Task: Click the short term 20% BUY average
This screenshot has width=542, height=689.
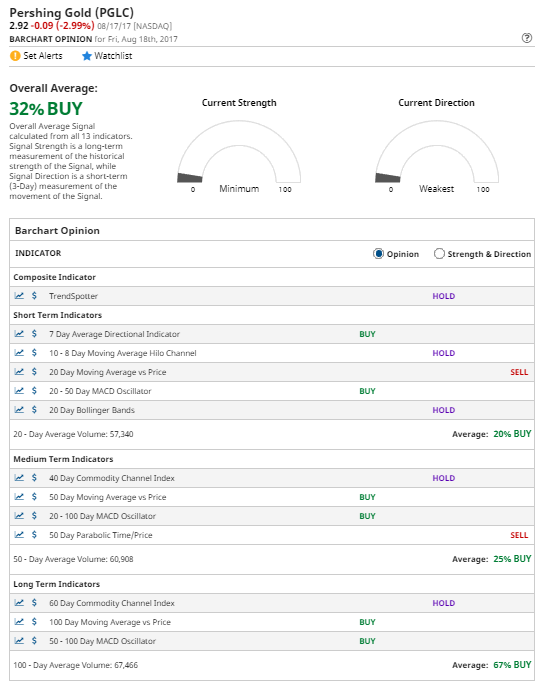Action: [x=512, y=434]
